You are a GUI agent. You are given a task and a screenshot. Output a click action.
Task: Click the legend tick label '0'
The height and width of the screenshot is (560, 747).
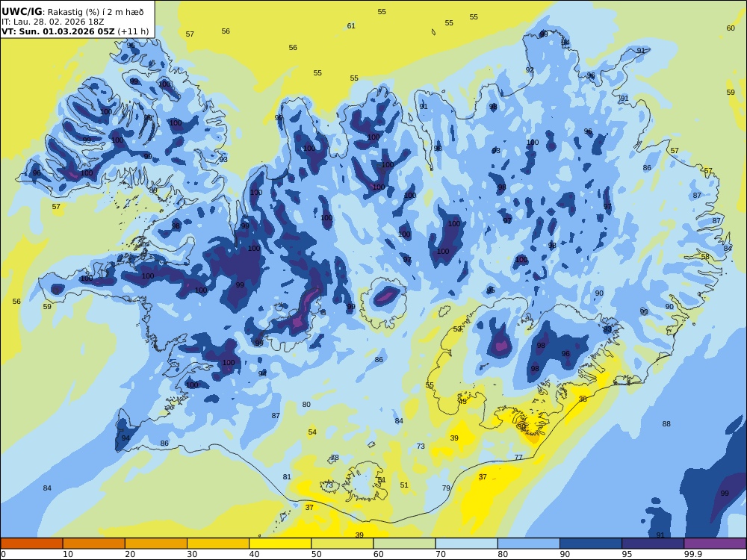point(3,554)
